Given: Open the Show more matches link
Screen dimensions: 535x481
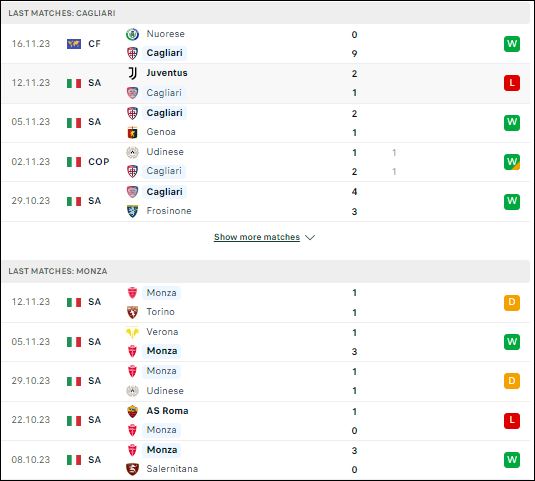Looking at the screenshot, I should (x=257, y=237).
